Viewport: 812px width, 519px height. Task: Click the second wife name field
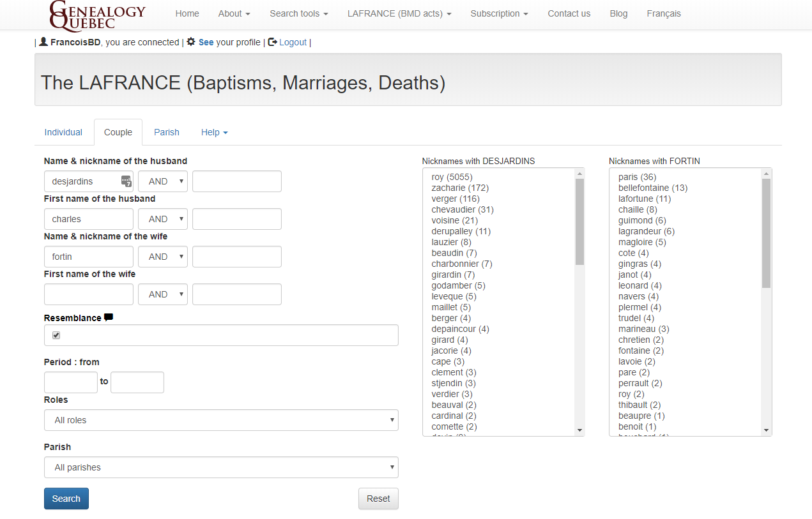(237, 257)
